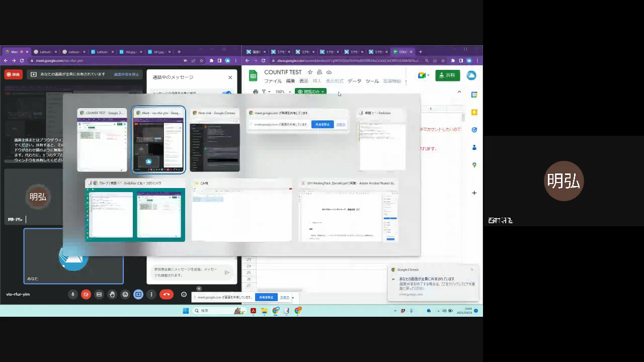Open the emoji reactions button
This screenshot has width=644, height=362.
125,295
